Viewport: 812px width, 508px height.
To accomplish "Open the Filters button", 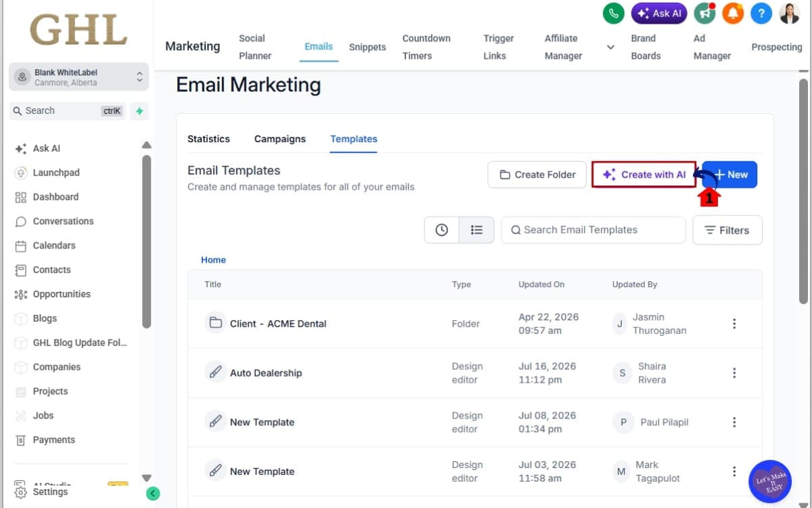I will click(x=727, y=230).
